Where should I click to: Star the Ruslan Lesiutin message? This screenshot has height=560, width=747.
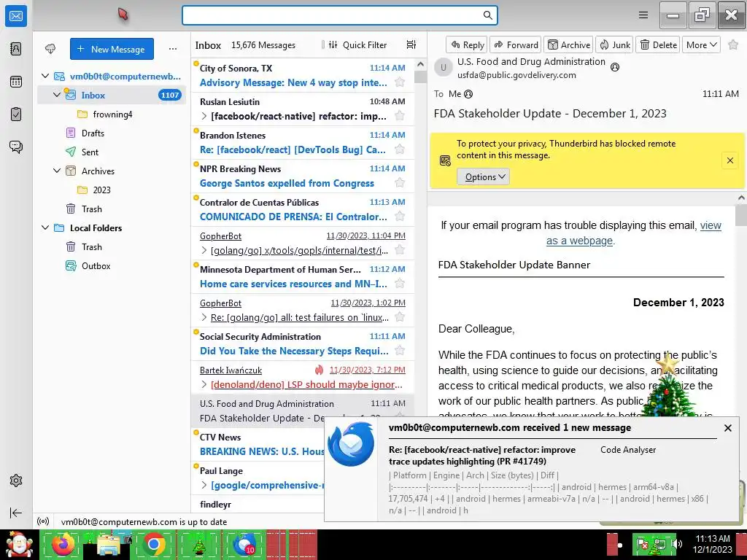pyautogui.click(x=400, y=116)
